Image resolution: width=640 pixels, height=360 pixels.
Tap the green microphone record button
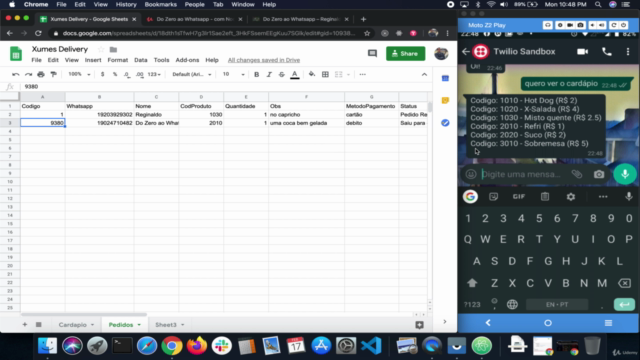click(x=625, y=174)
